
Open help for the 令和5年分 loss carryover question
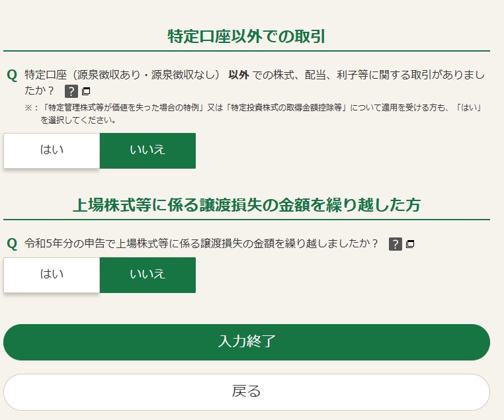[x=396, y=244]
